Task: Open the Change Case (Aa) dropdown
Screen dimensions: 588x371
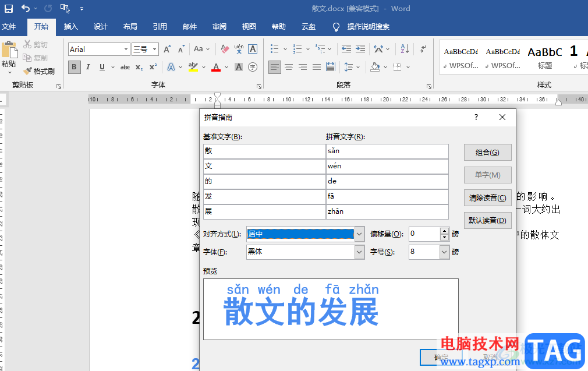Action: coord(201,49)
